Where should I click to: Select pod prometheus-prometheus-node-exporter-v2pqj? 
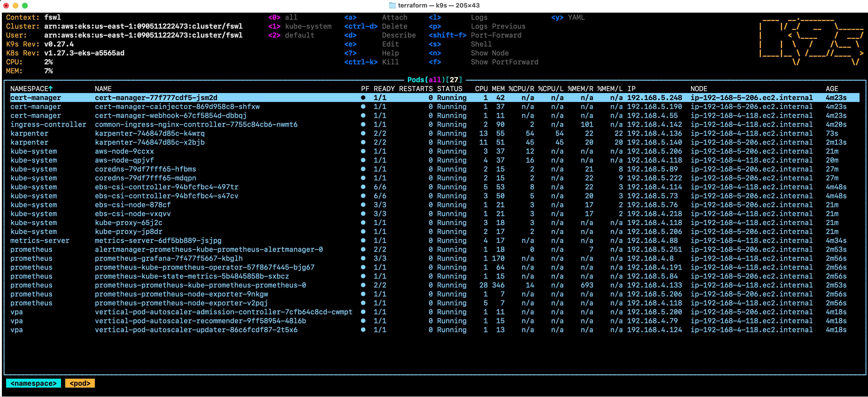pyautogui.click(x=435, y=303)
